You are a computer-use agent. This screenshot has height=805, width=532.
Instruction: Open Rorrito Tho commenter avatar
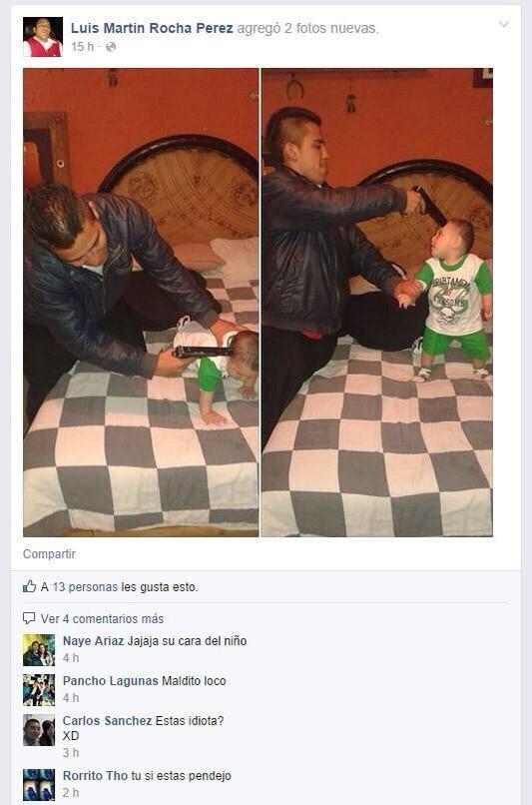pyautogui.click(x=39, y=784)
